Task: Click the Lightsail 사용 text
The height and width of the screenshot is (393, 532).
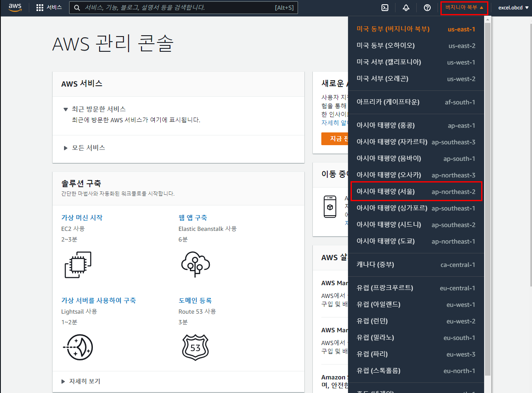Action: [x=79, y=311]
